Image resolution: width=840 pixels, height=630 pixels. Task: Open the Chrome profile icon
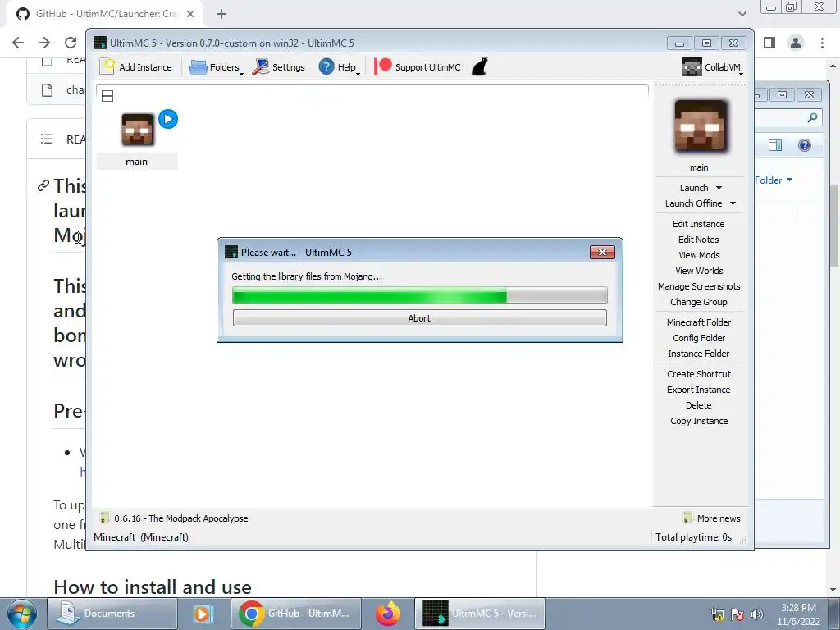click(796, 43)
